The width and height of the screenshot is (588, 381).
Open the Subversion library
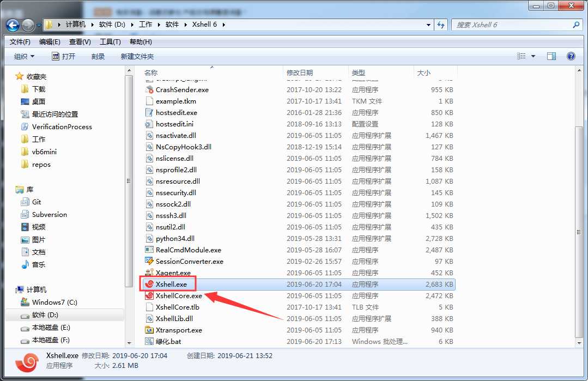coord(50,215)
